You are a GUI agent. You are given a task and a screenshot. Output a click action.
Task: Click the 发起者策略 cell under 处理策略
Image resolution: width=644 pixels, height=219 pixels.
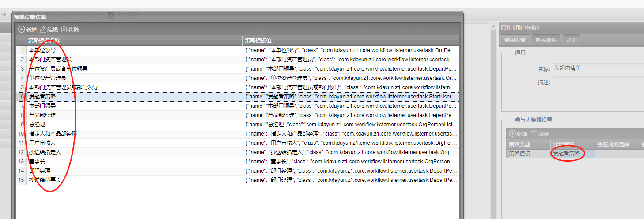[x=566, y=154]
